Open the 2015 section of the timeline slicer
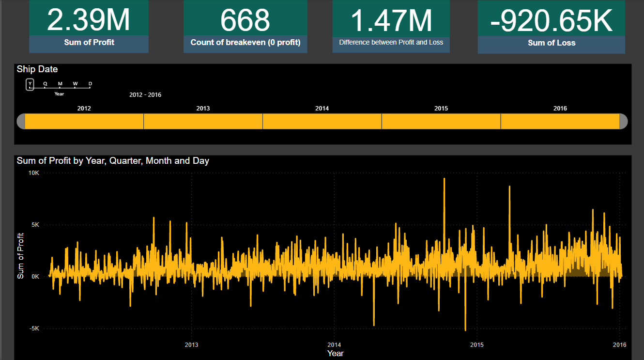Screen dimensions: 644x360 [441, 121]
